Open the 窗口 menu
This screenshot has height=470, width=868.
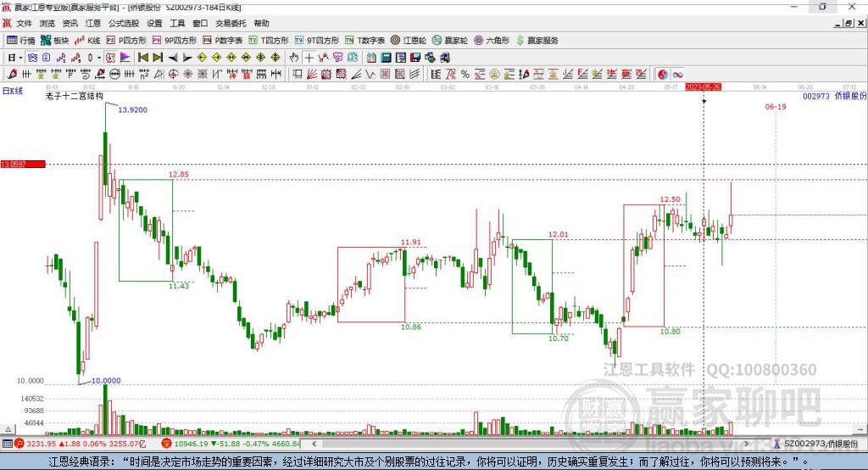click(200, 23)
